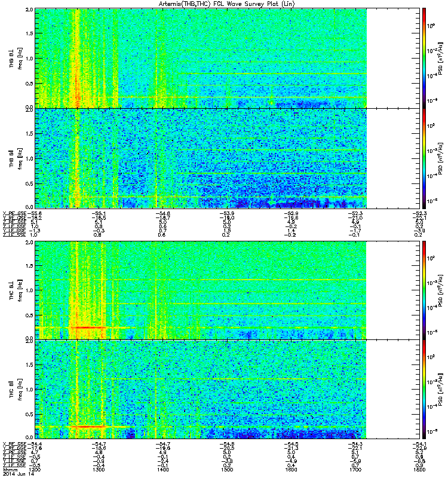Click the X_RE_GSE label under THB panels
The width and height of the screenshot is (448, 478).
(x=14, y=214)
